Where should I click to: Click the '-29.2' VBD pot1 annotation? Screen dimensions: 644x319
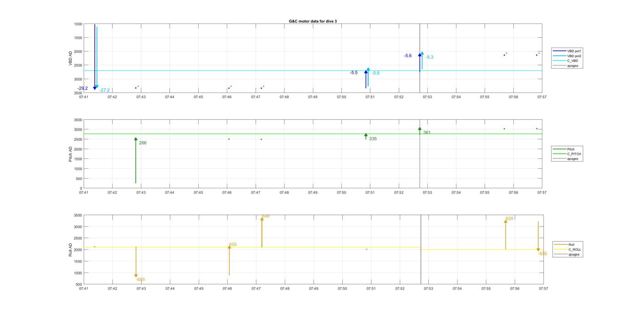click(83, 88)
